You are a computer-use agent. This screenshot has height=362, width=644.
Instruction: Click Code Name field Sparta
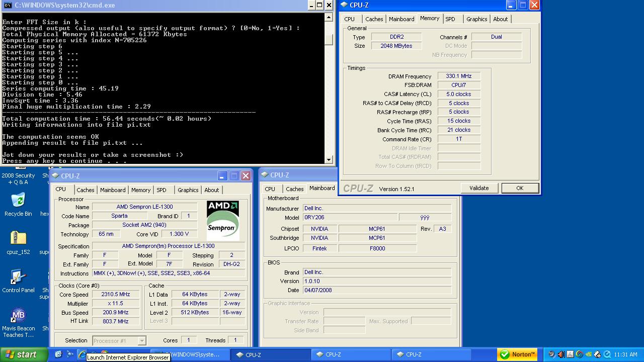tap(119, 216)
